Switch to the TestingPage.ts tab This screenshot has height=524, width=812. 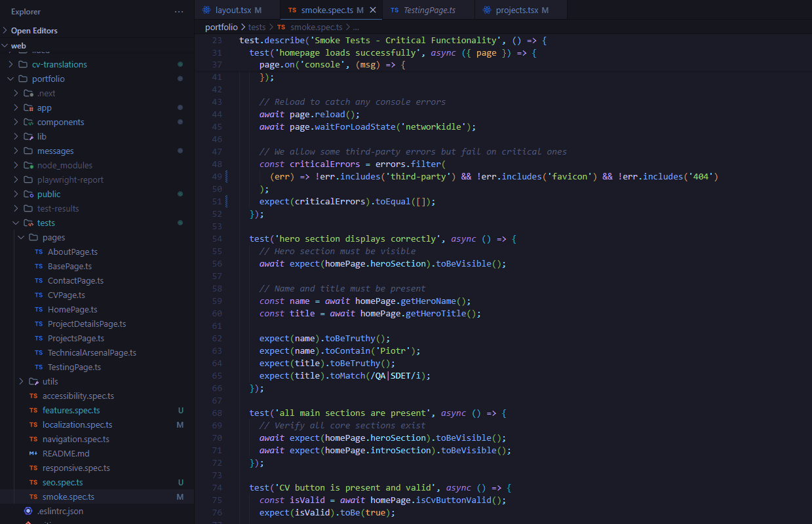429,10
